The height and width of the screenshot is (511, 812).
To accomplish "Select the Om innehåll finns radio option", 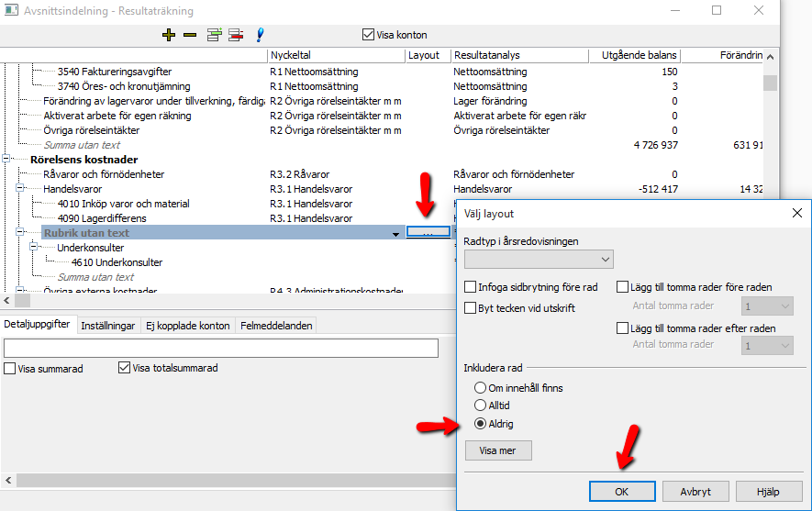I will (x=480, y=388).
